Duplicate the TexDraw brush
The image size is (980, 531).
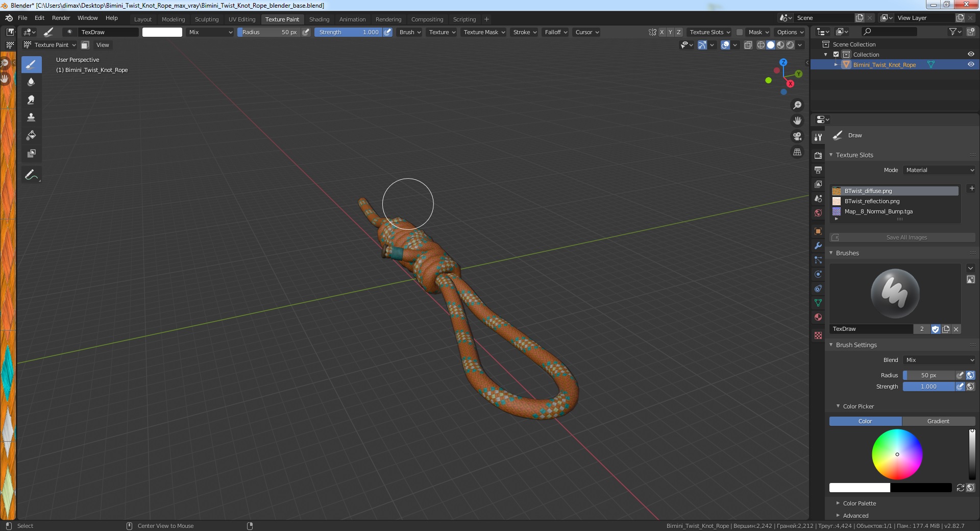click(x=946, y=329)
